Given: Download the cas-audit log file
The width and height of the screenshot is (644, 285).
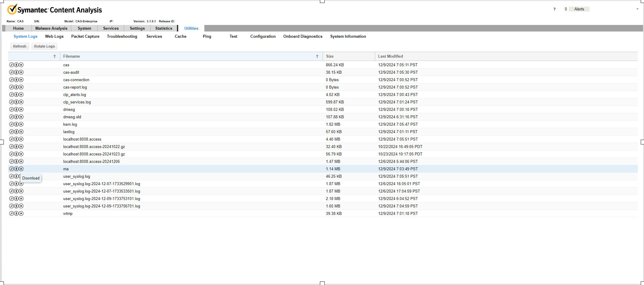Looking at the screenshot, I should pyautogui.click(x=16, y=72).
